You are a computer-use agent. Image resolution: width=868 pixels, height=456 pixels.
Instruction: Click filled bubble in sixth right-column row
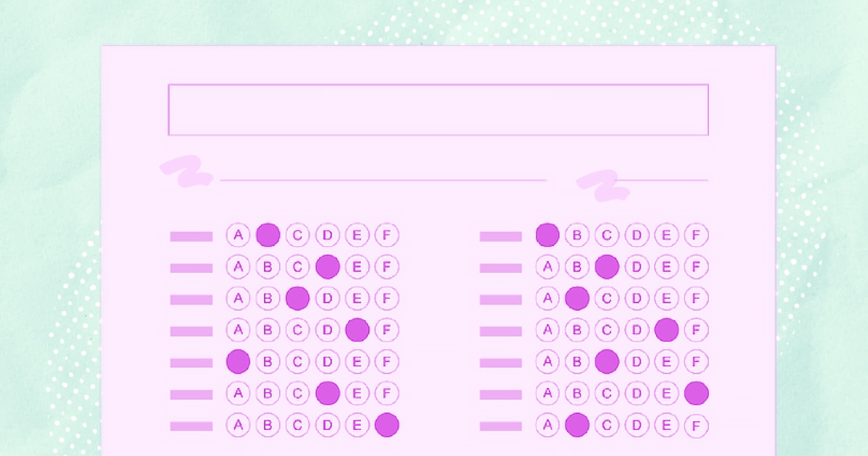point(696,393)
